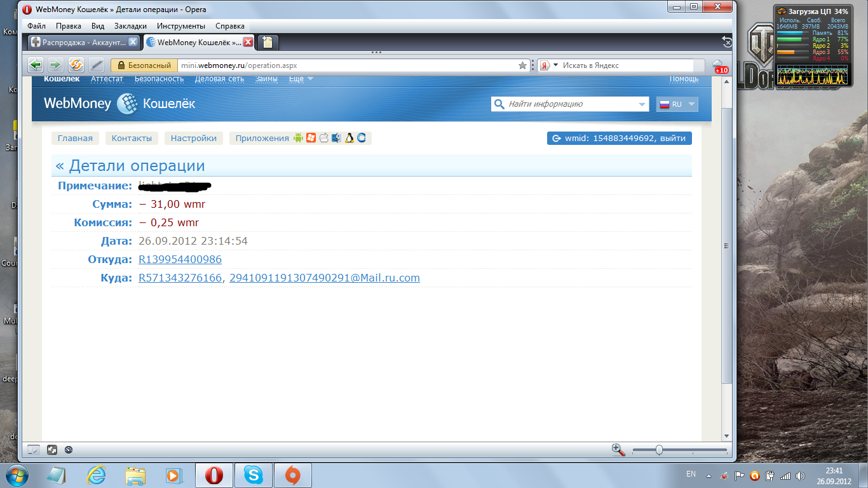Open the Контакты page

click(x=132, y=138)
